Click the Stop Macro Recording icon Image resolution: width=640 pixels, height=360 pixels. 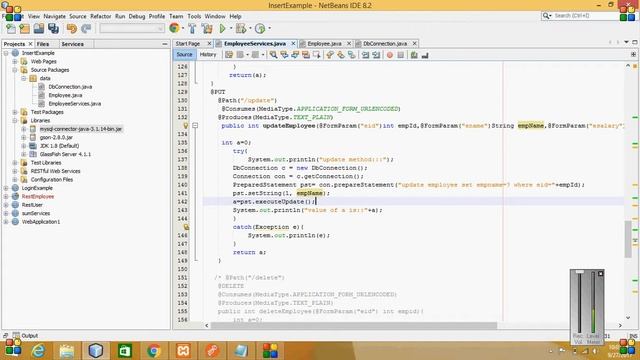click(400, 55)
